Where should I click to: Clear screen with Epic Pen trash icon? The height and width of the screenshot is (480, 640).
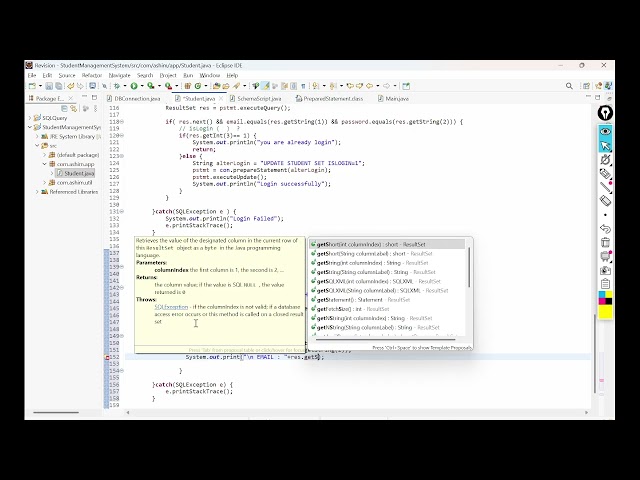pyautogui.click(x=605, y=242)
